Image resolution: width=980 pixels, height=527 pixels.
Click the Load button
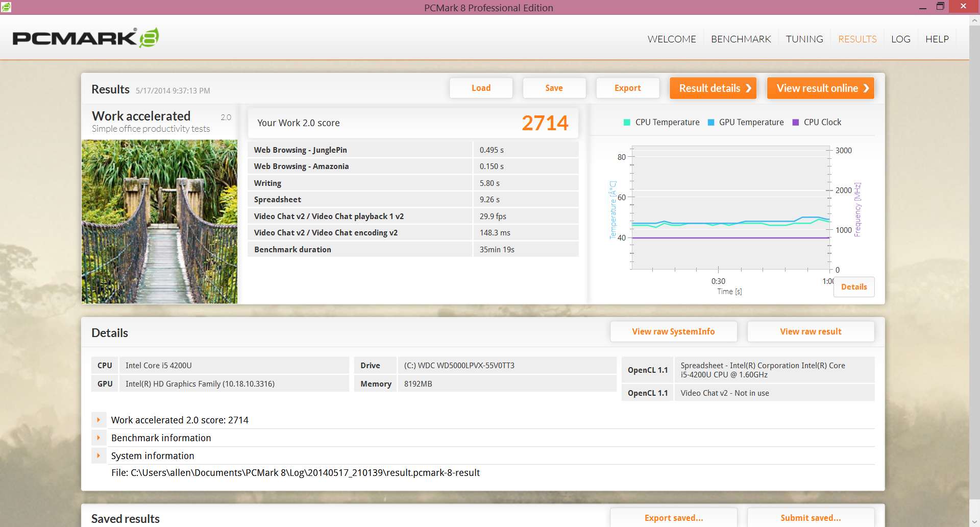pos(481,88)
